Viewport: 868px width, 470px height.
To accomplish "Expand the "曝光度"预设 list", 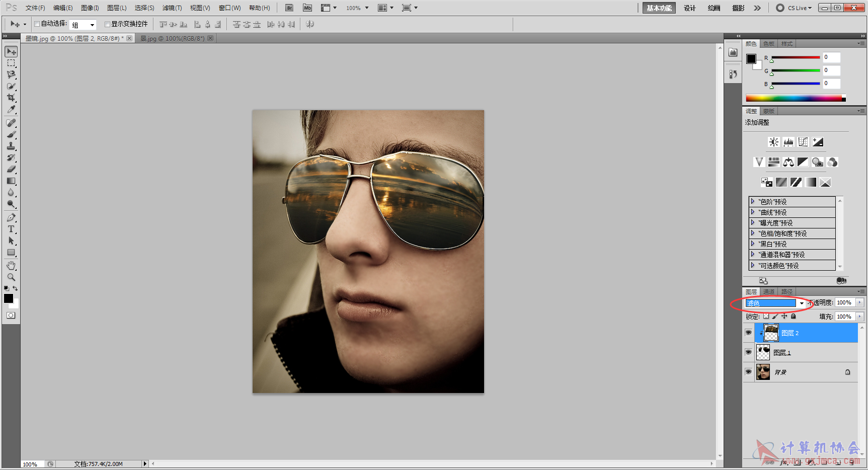I will (x=753, y=222).
